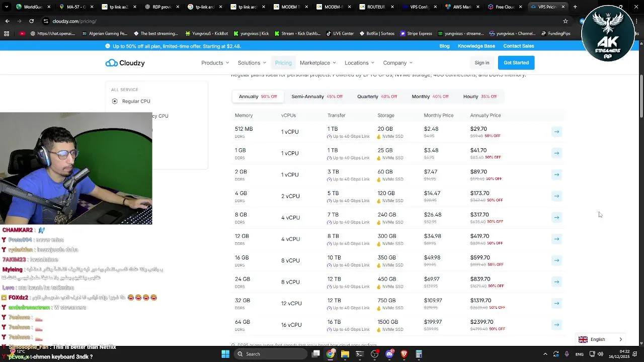Show hidden system tray icons
Screen dimensions: 644x362
545,354
